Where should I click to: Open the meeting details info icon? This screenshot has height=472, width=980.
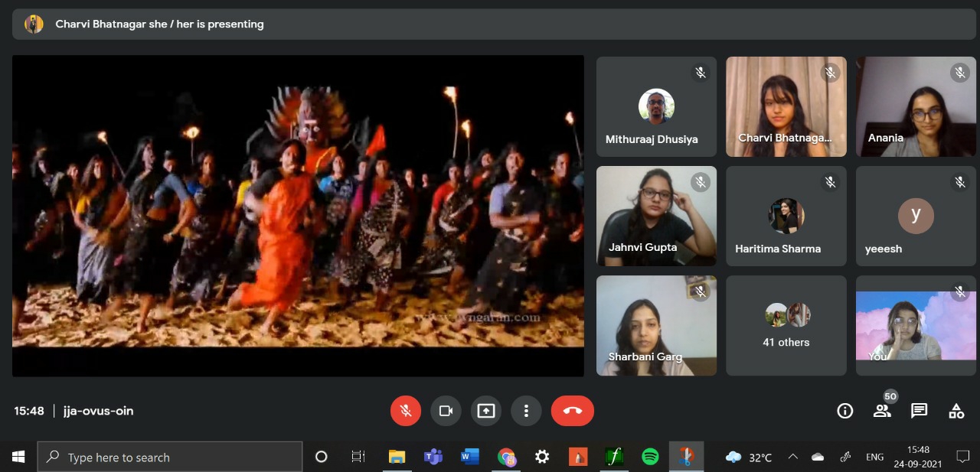tap(845, 411)
